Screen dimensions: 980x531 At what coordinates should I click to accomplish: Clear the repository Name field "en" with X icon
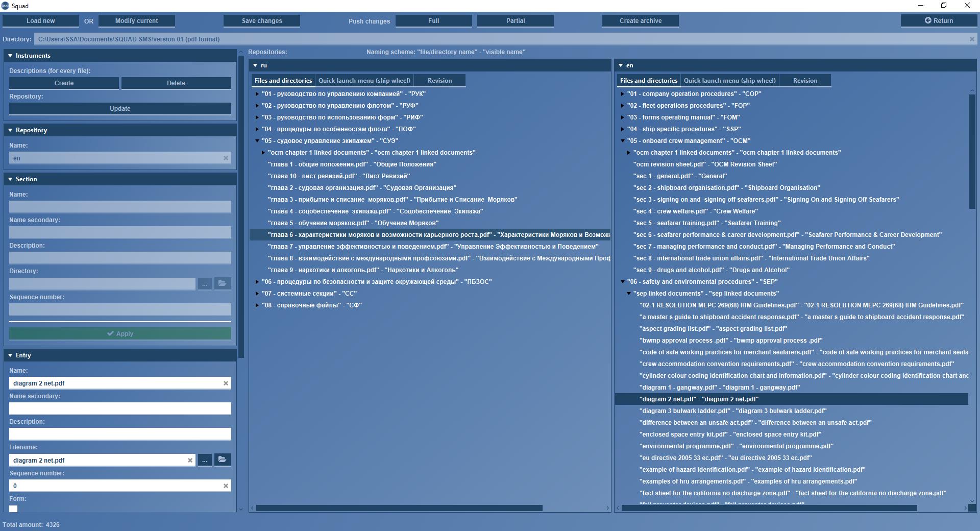point(226,158)
